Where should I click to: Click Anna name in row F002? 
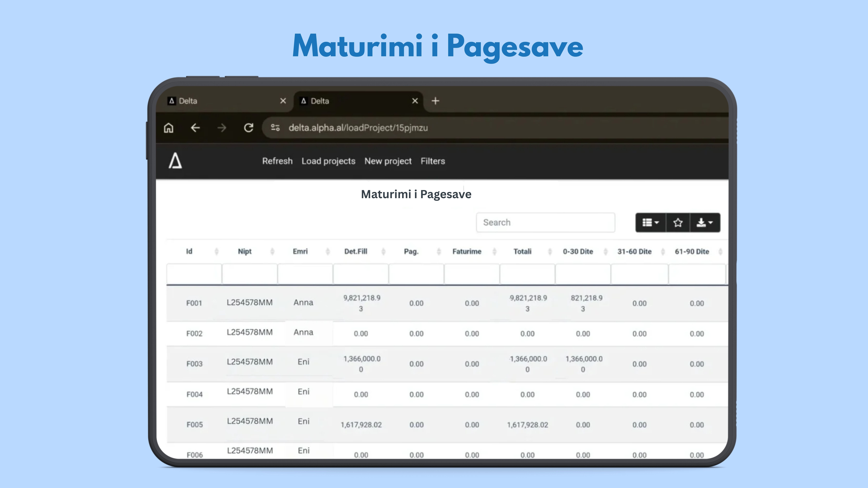[x=303, y=332]
